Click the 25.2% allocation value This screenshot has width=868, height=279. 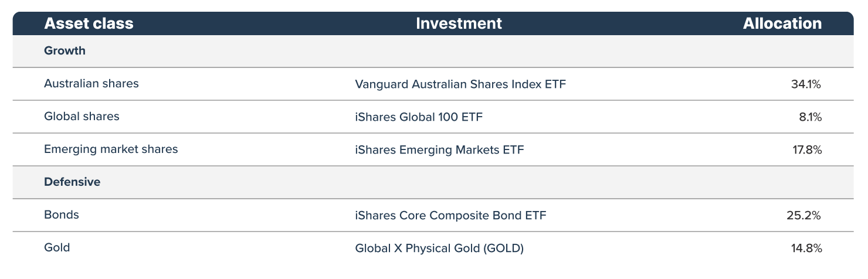(x=803, y=216)
